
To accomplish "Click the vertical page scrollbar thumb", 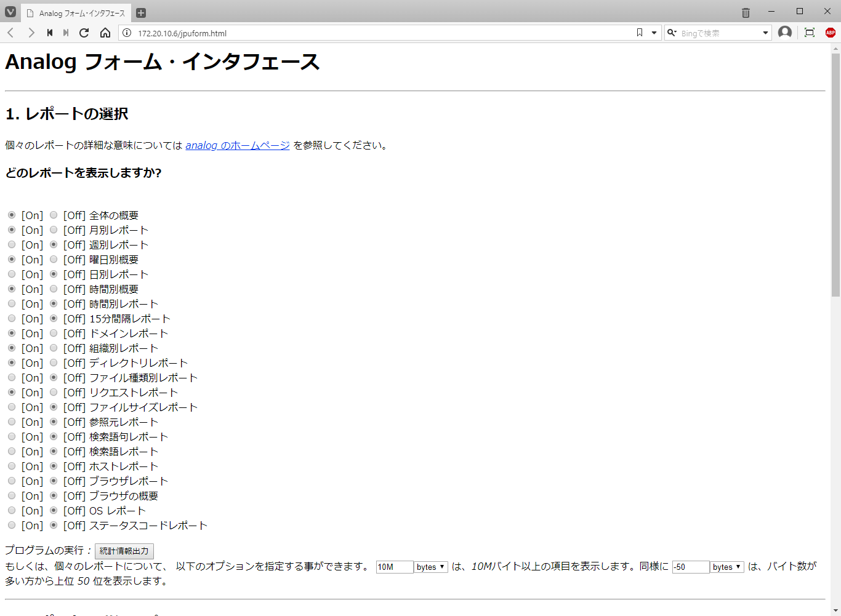I will point(835,175).
